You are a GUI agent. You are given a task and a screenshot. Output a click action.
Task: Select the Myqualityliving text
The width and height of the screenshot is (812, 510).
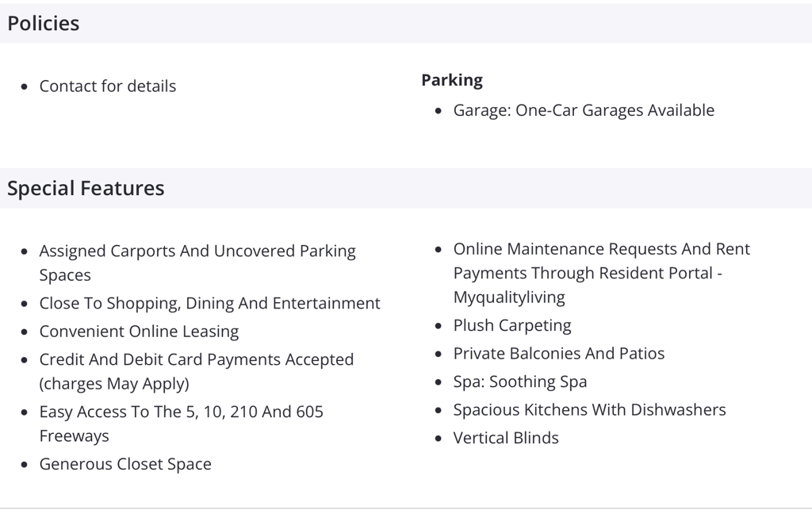509,297
